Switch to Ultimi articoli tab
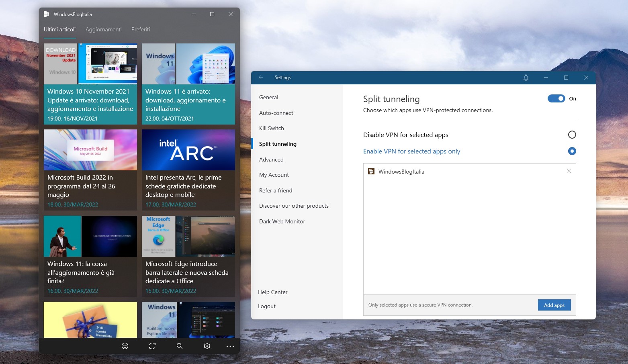Image resolution: width=628 pixels, height=364 pixels. 59,29
